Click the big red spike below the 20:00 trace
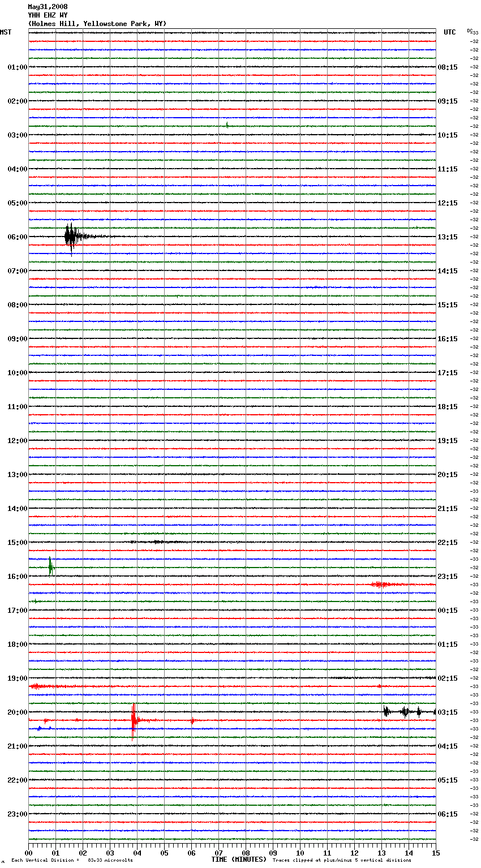Image resolution: width=481 pixels, height=868 pixels. point(134,721)
